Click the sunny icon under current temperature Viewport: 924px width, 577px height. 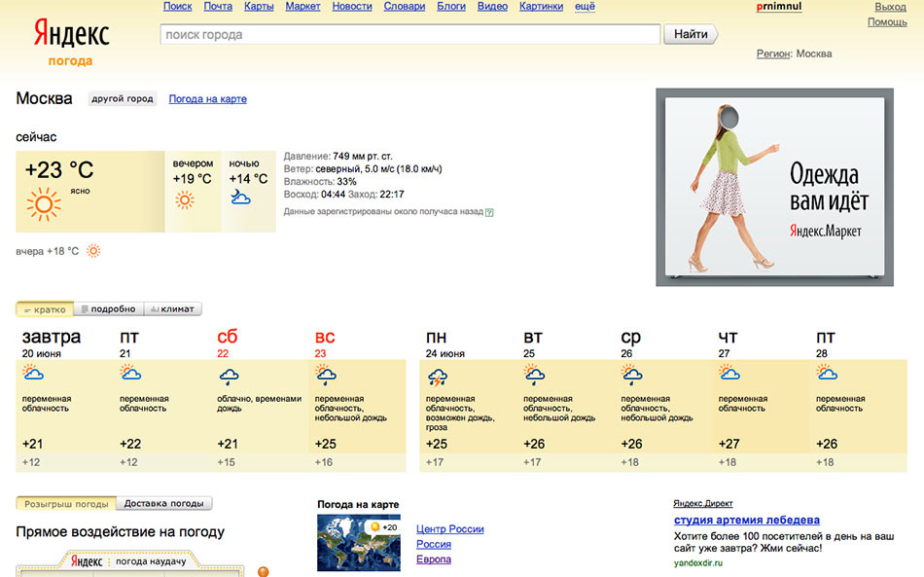coord(43,204)
